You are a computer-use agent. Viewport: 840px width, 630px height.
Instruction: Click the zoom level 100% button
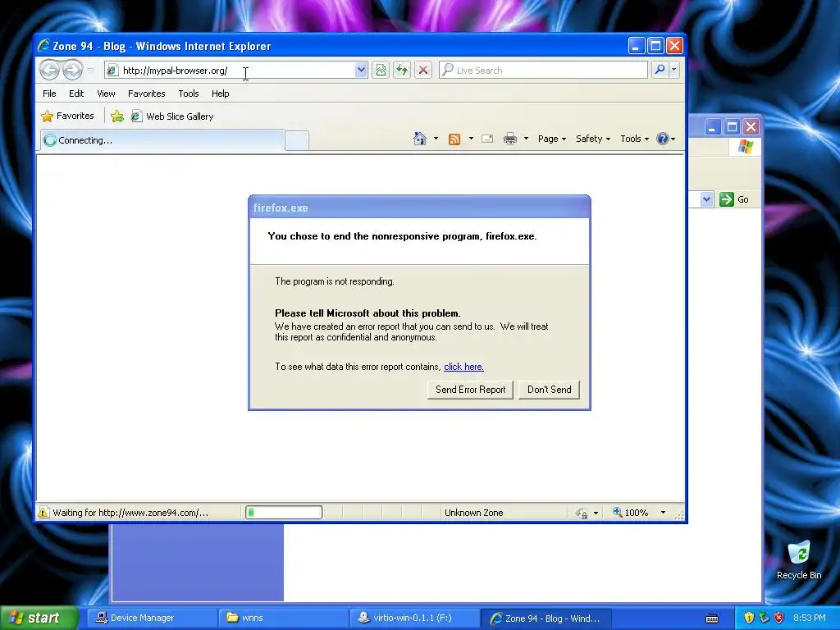631,513
